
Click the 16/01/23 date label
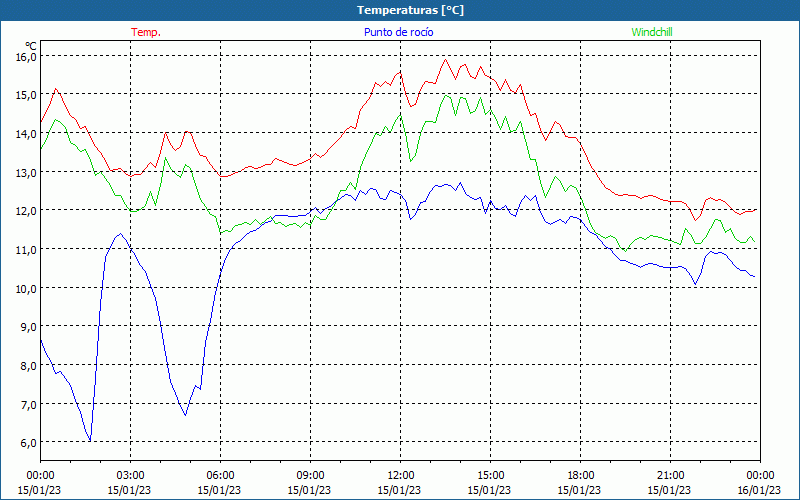759,491
